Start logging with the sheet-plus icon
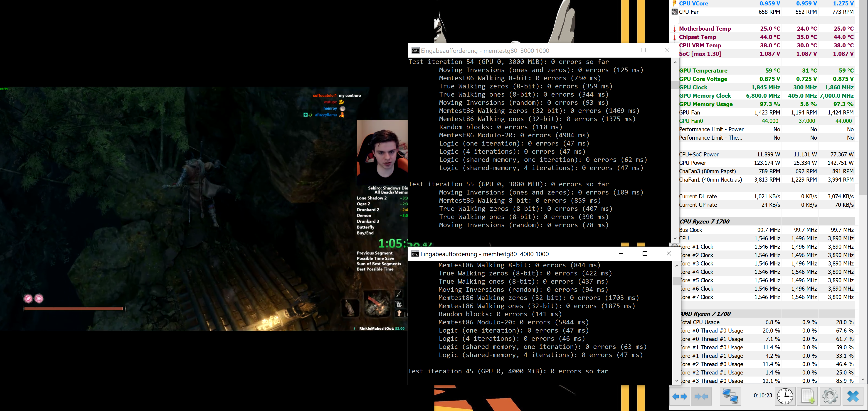The image size is (868, 411). [808, 396]
